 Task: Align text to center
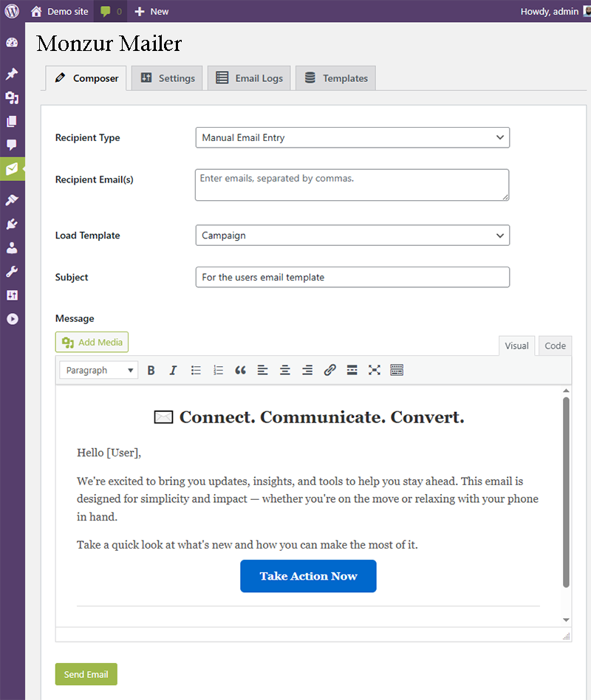click(x=284, y=370)
